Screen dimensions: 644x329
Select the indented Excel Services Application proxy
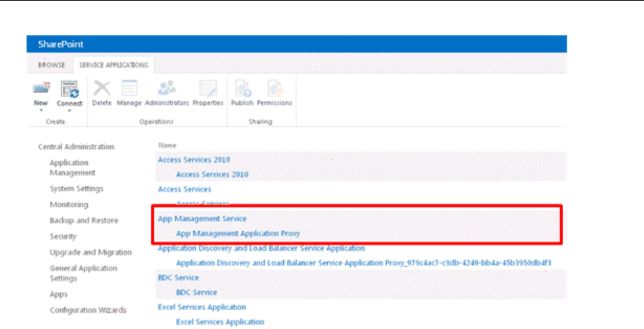220,322
